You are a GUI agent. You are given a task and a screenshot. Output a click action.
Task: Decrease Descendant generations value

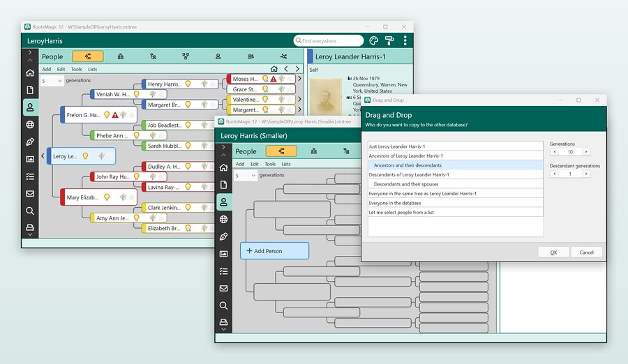(554, 174)
